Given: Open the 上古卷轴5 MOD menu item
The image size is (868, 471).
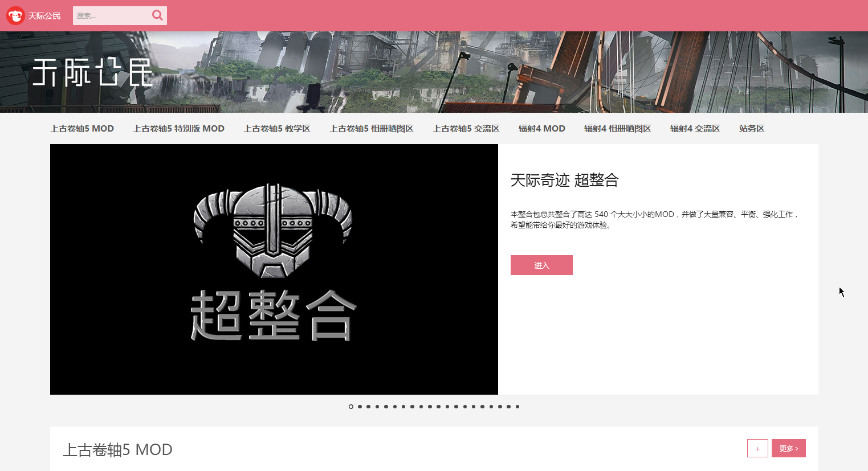Looking at the screenshot, I should (x=82, y=129).
